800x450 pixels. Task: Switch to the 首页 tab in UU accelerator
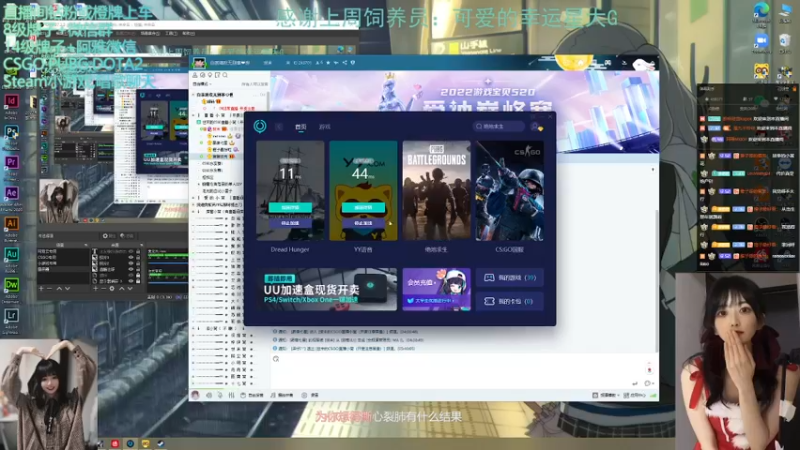[301, 127]
